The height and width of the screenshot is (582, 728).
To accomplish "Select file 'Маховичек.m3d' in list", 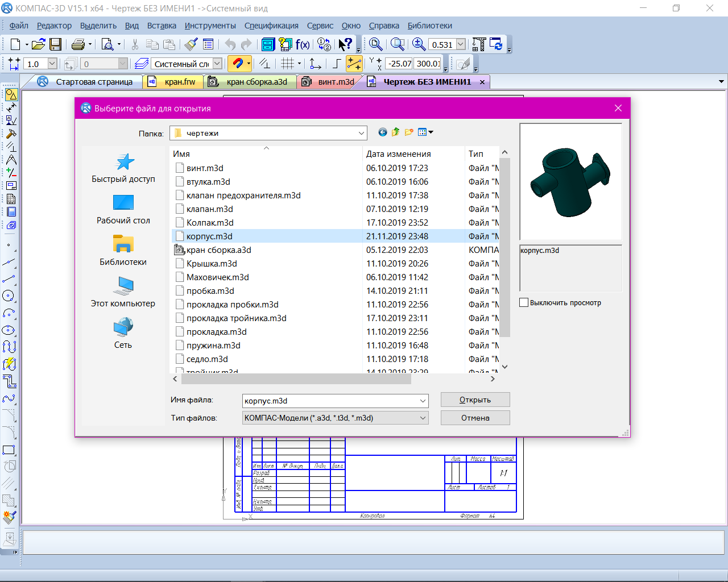I will coord(217,277).
